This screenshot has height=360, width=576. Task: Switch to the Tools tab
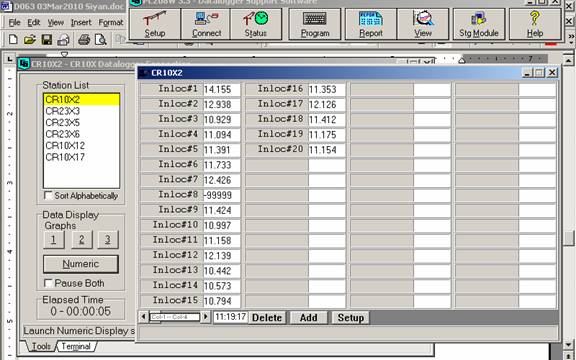40,346
